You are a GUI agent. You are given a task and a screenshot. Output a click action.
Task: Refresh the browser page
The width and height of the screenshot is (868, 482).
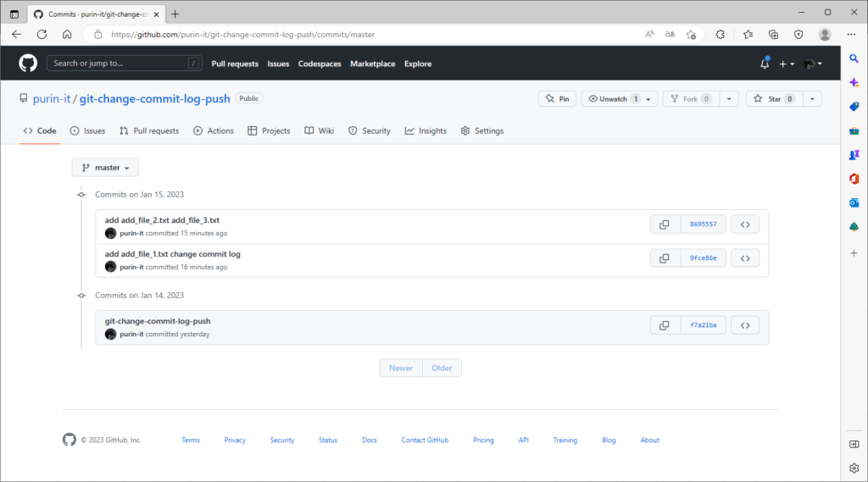click(42, 35)
